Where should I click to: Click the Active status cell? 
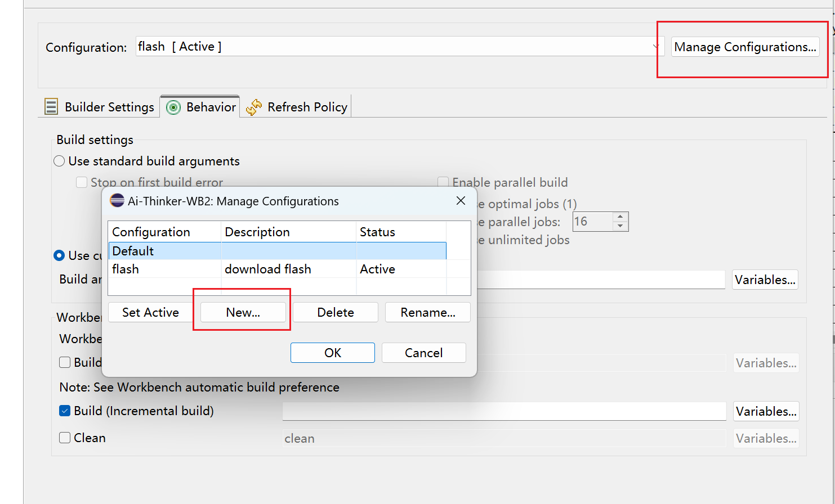pyautogui.click(x=377, y=269)
